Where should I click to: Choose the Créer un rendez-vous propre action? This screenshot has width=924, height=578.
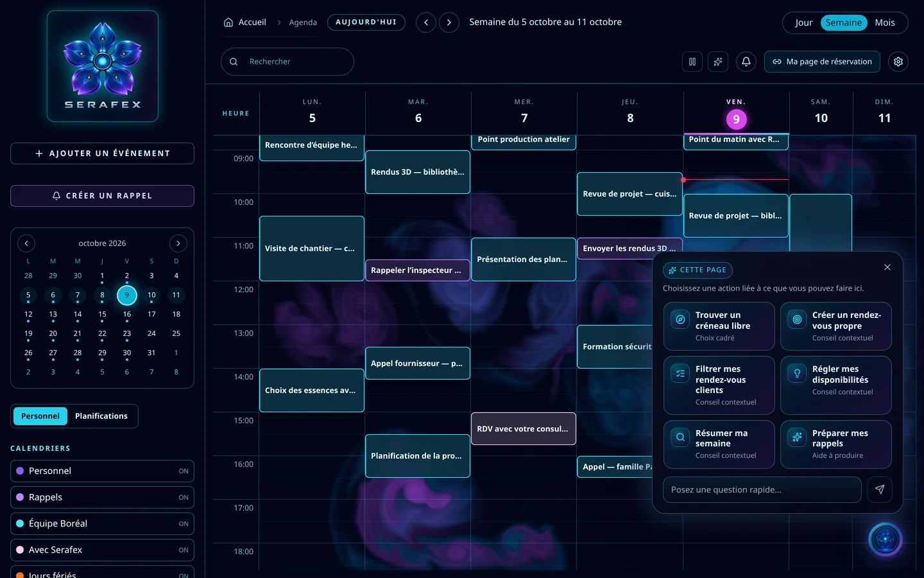tap(836, 326)
